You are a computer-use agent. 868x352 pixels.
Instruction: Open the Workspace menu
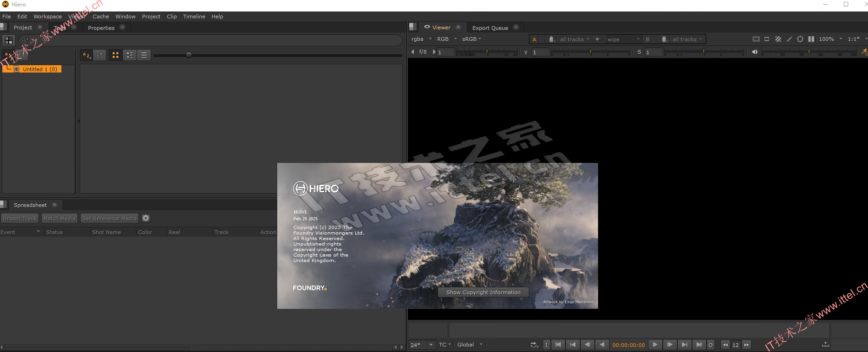(47, 17)
